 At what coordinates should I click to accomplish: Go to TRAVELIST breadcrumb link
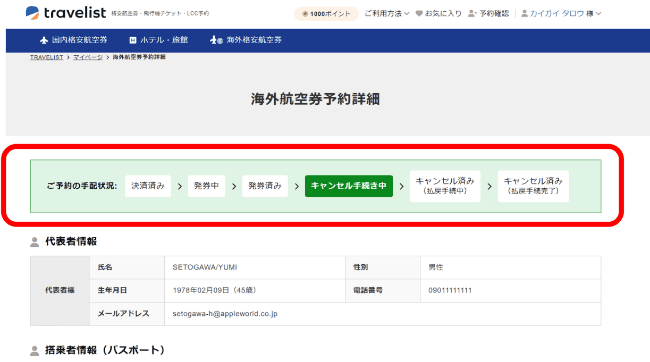(46, 57)
